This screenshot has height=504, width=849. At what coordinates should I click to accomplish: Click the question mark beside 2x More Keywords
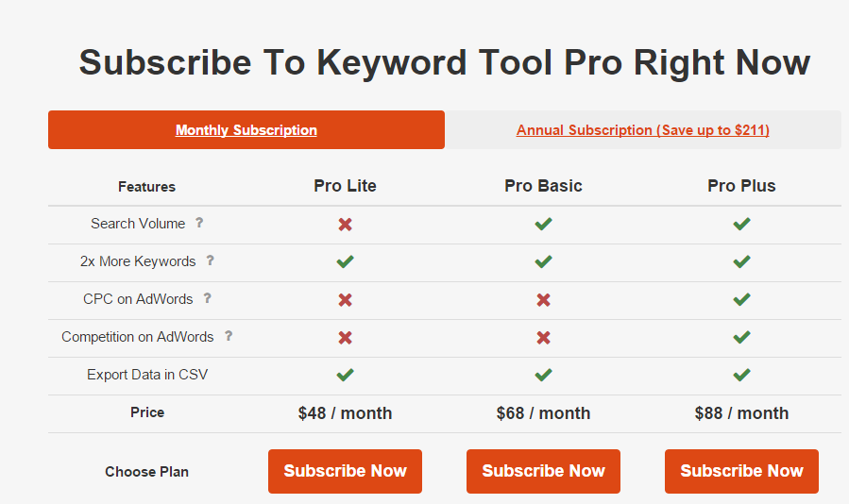coord(210,260)
